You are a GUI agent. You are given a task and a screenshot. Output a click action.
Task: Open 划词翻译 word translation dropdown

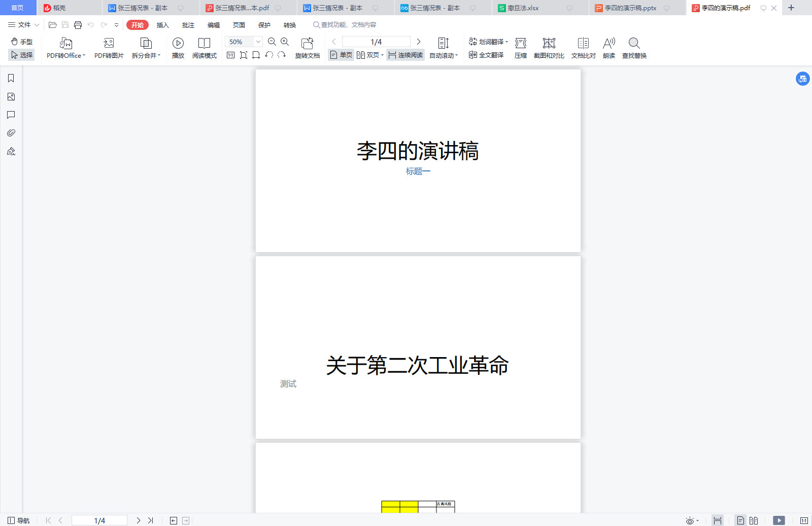pyautogui.click(x=488, y=42)
